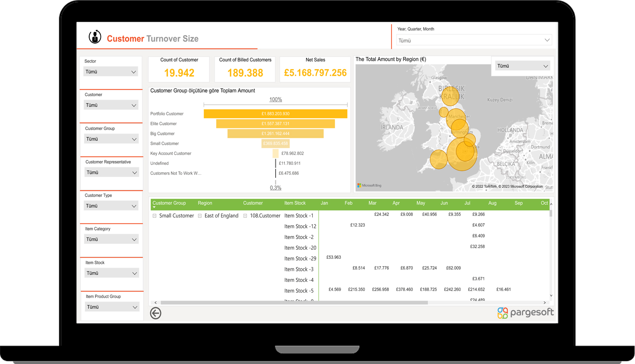Click the table's right scroll arrow

[x=545, y=303]
